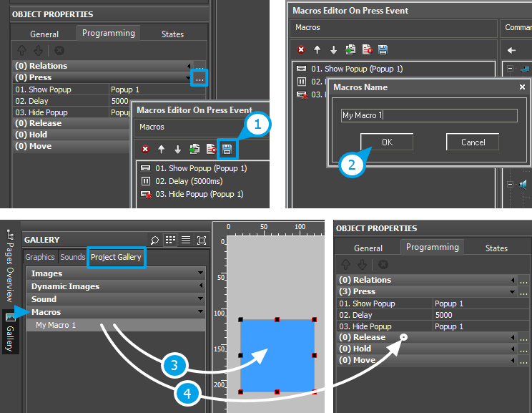Image resolution: width=532 pixels, height=413 pixels.
Task: Expand the Dynamic Images gallery section
Action: point(201,286)
